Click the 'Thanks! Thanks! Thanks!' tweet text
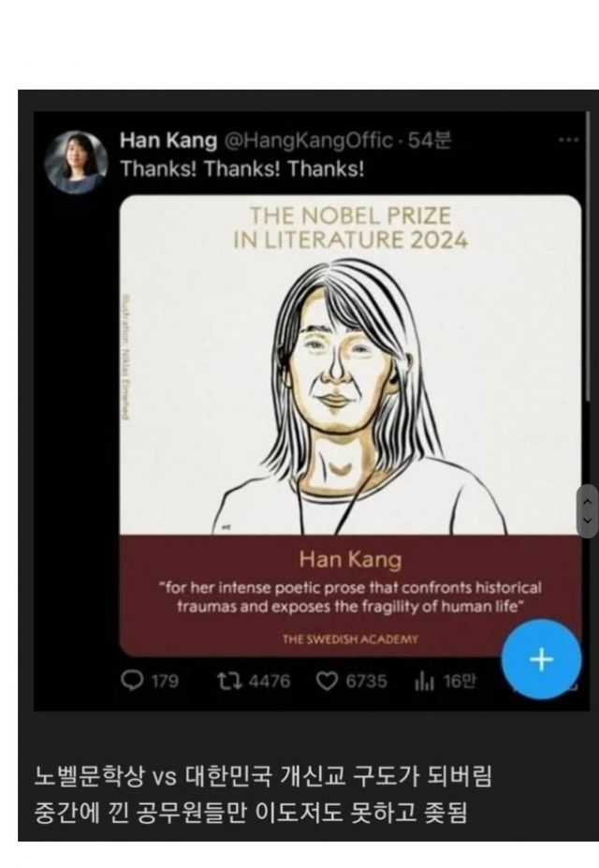 [241, 169]
